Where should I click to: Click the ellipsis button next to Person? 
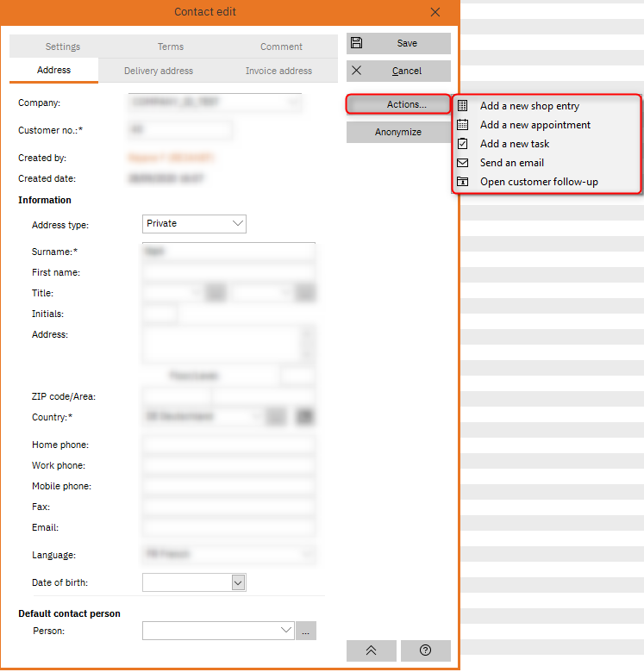point(306,631)
